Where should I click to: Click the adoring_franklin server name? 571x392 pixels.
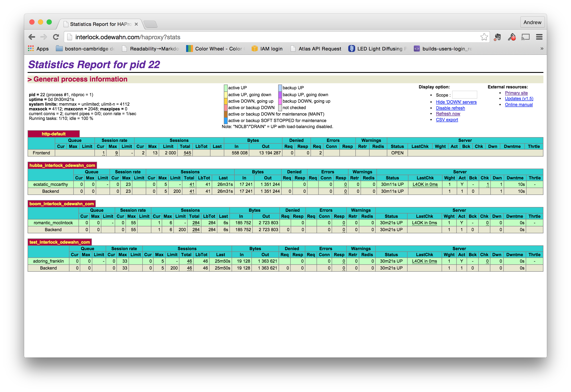click(48, 261)
